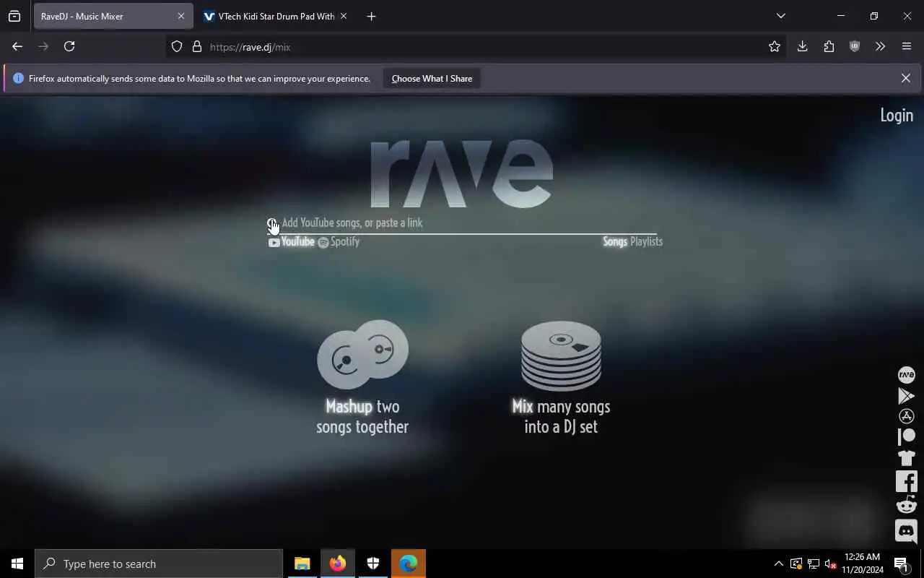The width and height of the screenshot is (924, 578).
Task: Click the Rave website icon in the sidebar
Action: [906, 374]
